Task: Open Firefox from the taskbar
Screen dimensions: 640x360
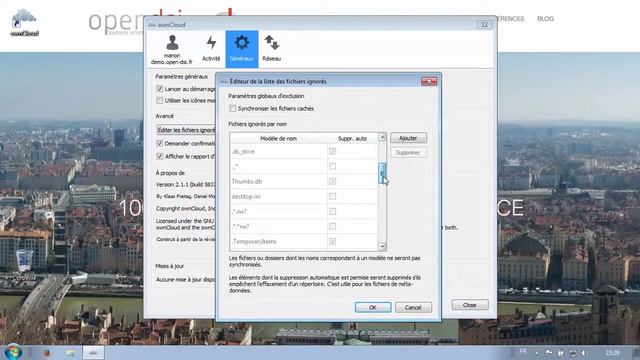Action: tap(48, 353)
